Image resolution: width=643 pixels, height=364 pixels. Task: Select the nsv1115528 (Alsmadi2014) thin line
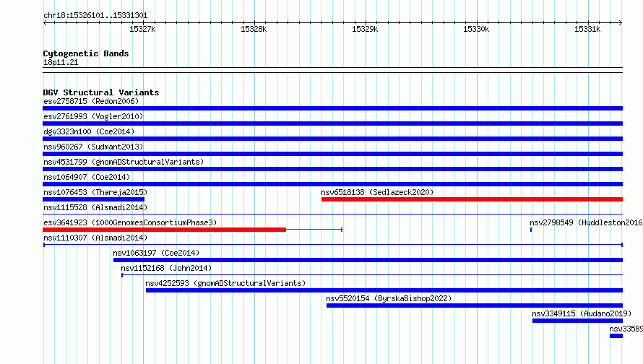pyautogui.click(x=332, y=214)
